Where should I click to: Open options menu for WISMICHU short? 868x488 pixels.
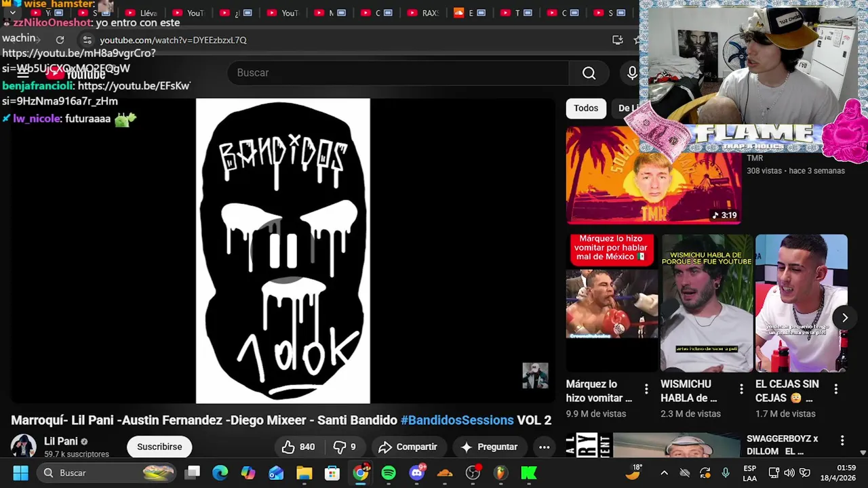tap(741, 389)
